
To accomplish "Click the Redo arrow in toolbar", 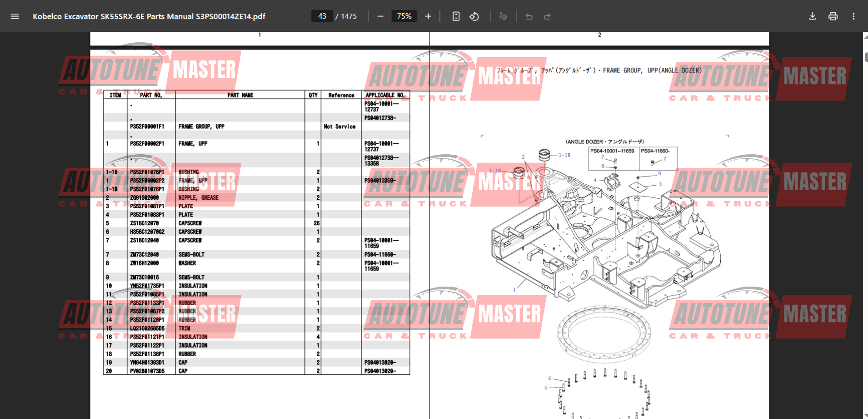I will point(547,16).
